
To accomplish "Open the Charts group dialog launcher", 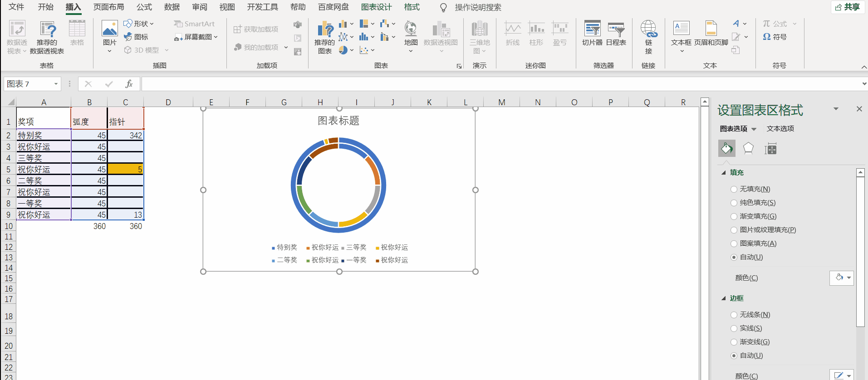I will [459, 66].
